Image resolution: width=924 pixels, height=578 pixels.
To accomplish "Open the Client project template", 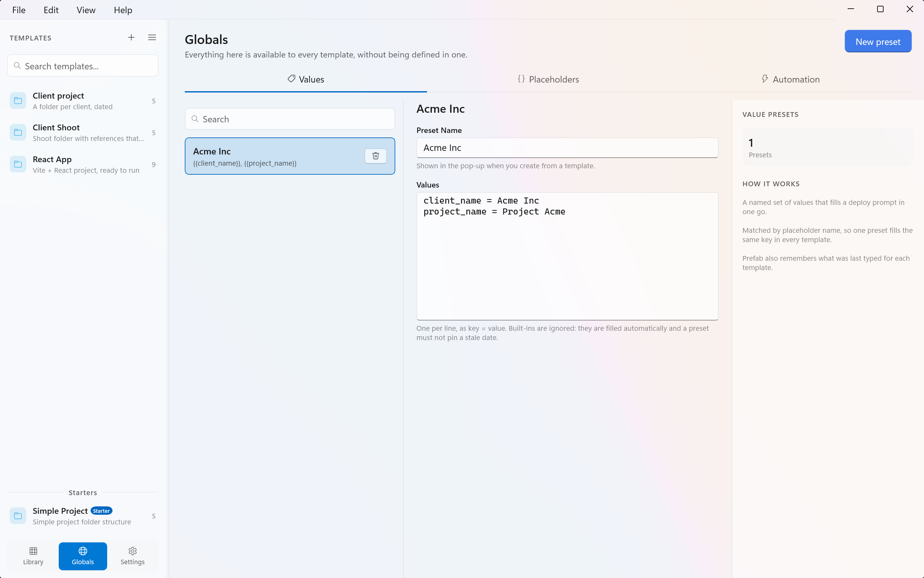I will (x=83, y=101).
